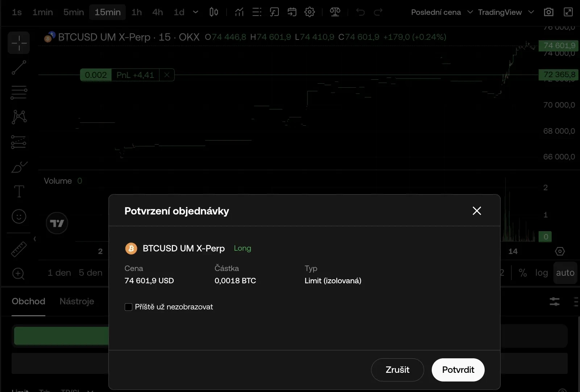Toggle auto scale on price axis

tap(565, 273)
